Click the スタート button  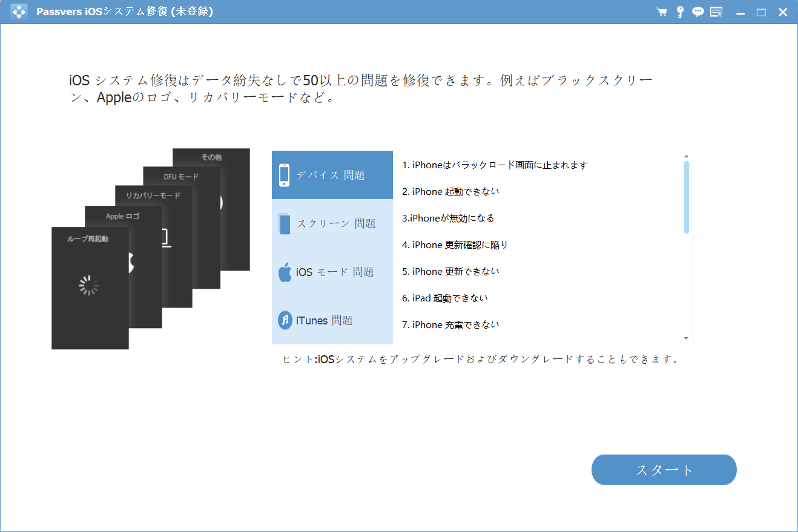[664, 470]
